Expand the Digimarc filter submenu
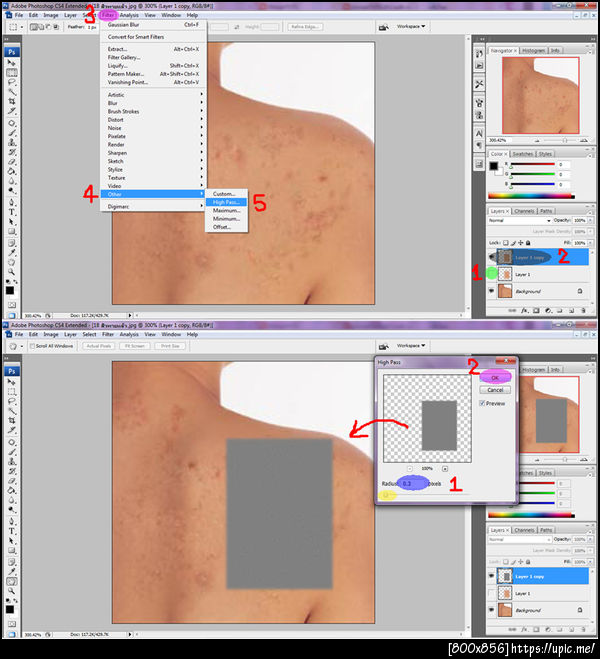This screenshot has width=600, height=659. click(154, 206)
